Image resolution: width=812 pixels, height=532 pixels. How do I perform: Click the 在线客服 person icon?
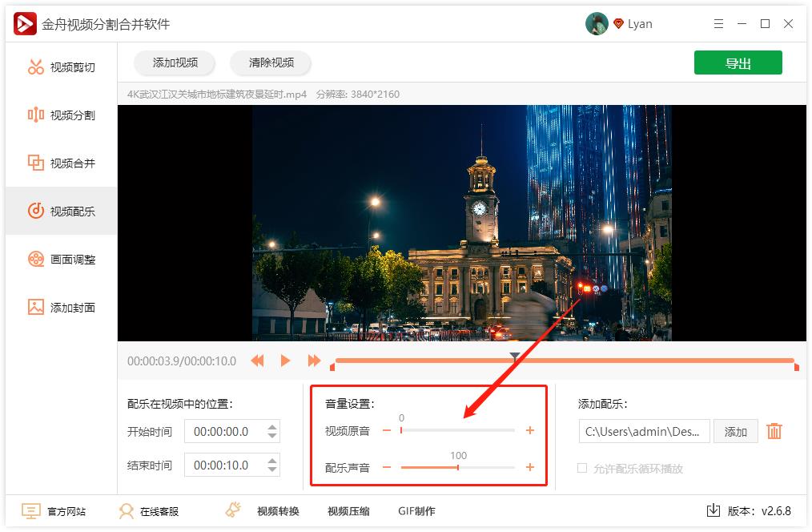tap(126, 511)
